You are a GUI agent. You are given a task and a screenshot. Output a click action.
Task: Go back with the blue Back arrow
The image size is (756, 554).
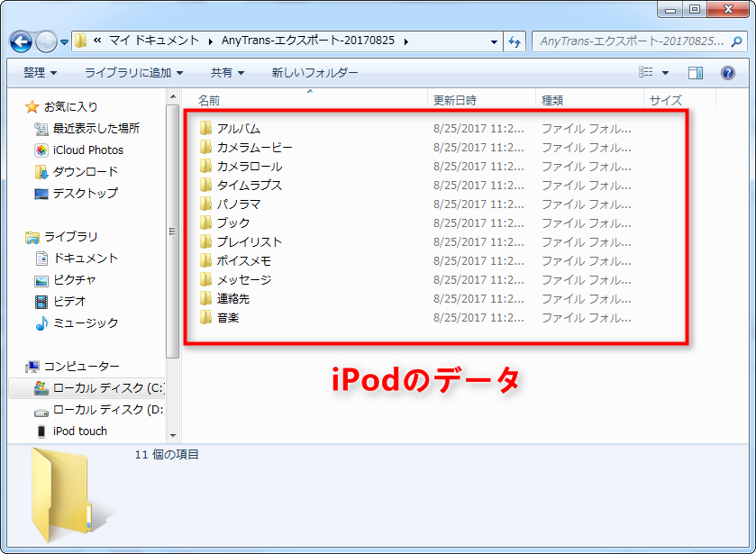coord(21,42)
